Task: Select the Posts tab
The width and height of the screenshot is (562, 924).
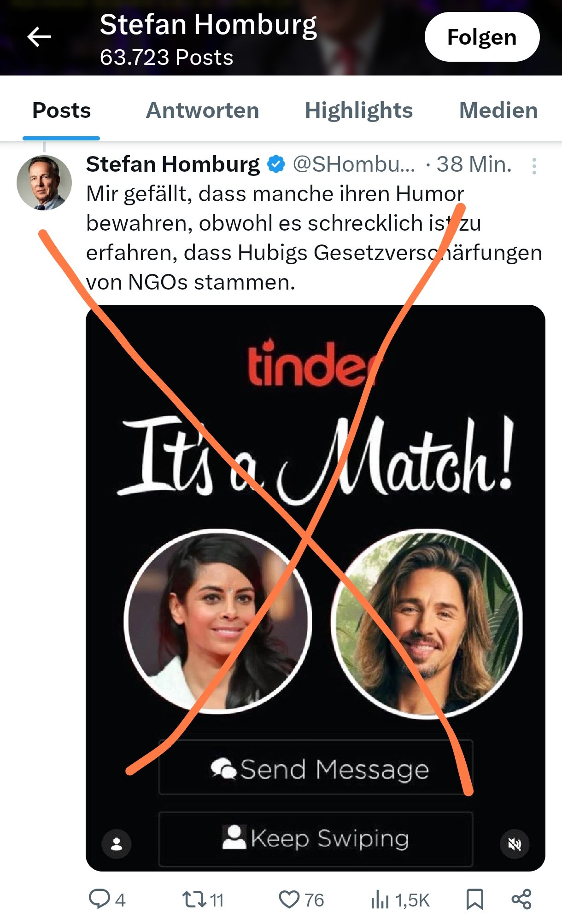Action: 61,110
